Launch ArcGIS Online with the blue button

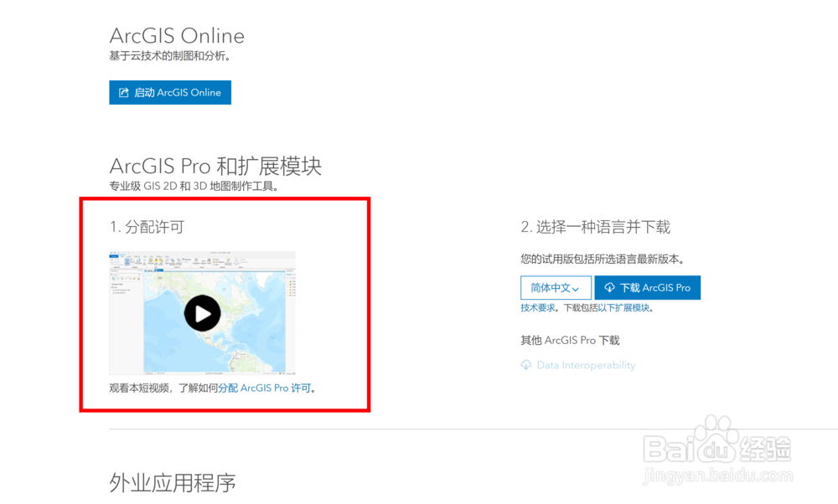170,92
